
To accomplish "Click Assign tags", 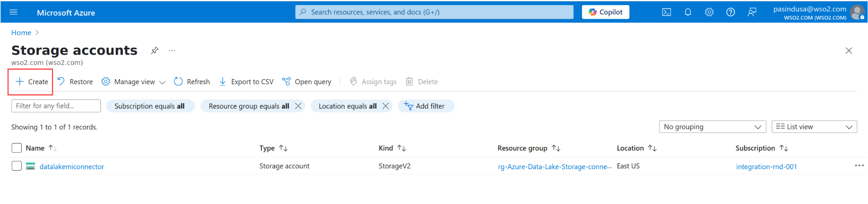I will 373,82.
